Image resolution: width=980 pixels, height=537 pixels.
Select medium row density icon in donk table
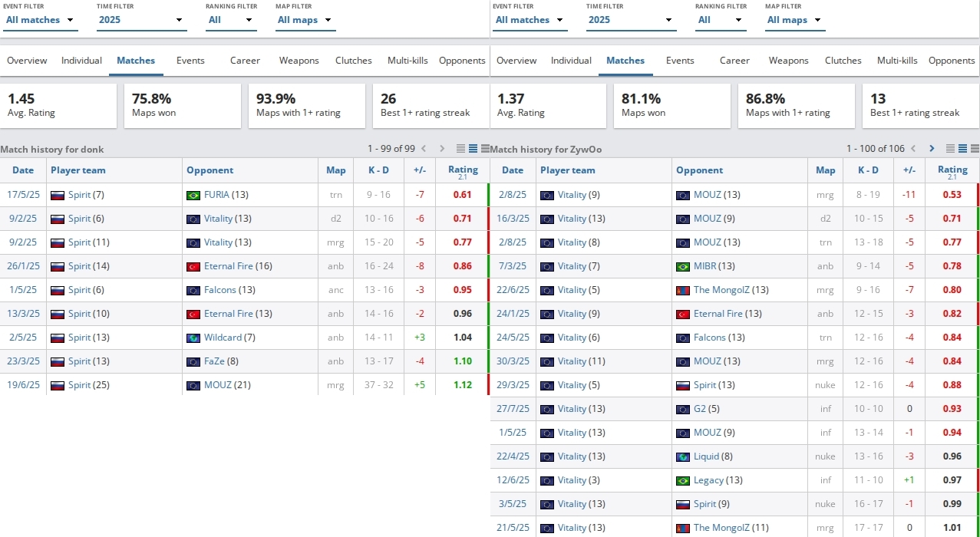click(474, 149)
